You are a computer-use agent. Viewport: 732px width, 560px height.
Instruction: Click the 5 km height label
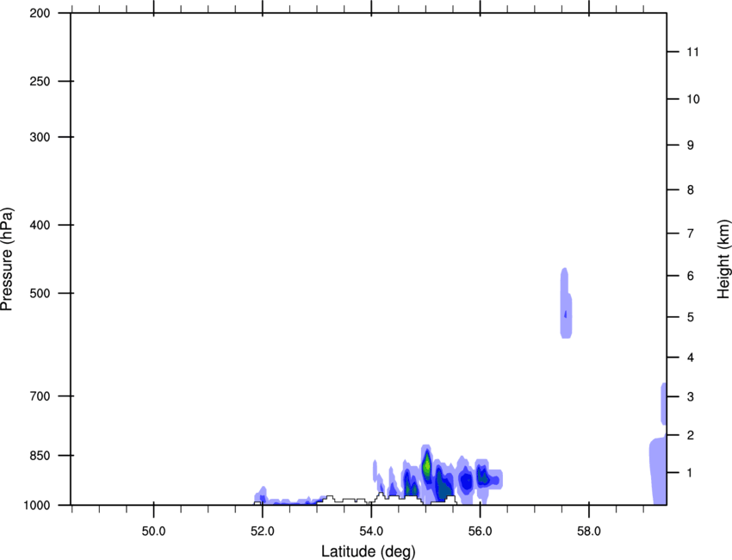click(x=688, y=317)
